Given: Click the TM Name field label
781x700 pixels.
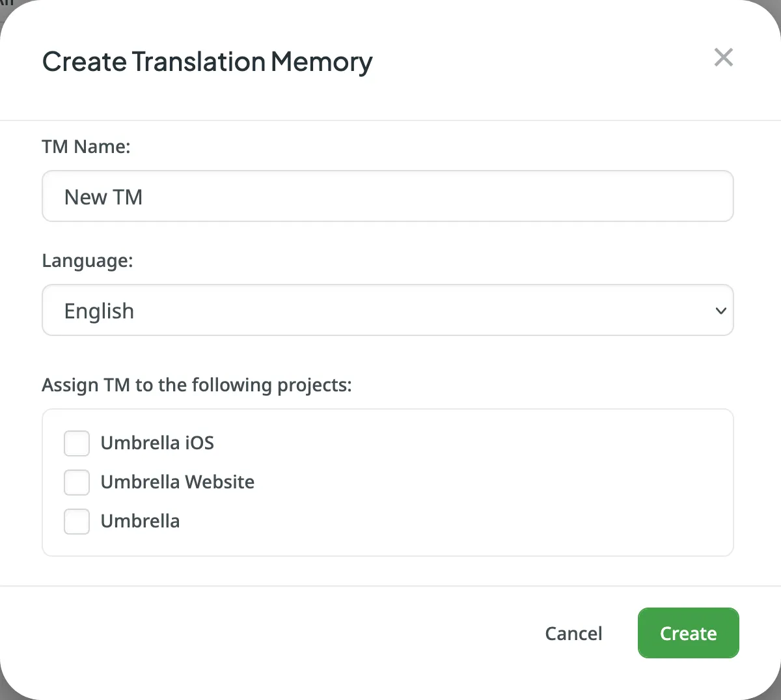Looking at the screenshot, I should click(86, 147).
